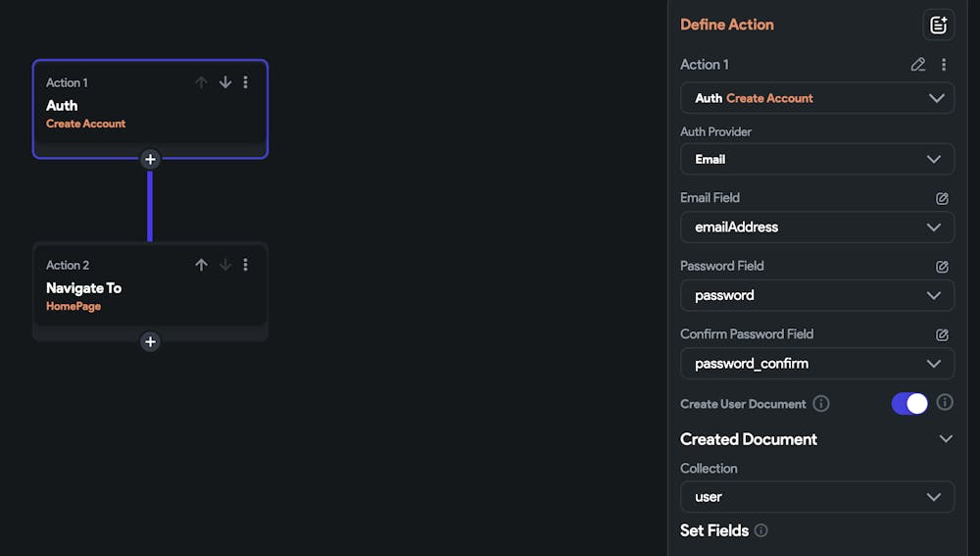
Task: Click the info icon beside Set Fields
Action: pyautogui.click(x=761, y=531)
